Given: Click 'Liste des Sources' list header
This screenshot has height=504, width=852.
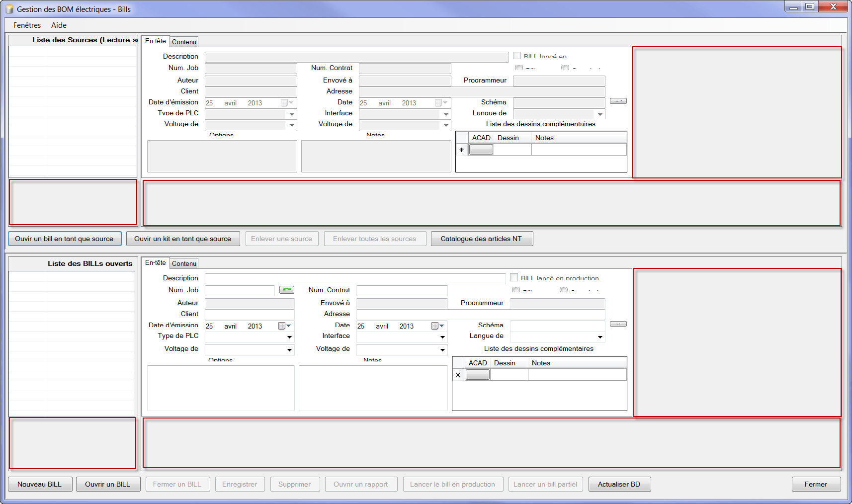Looking at the screenshot, I should [x=73, y=40].
